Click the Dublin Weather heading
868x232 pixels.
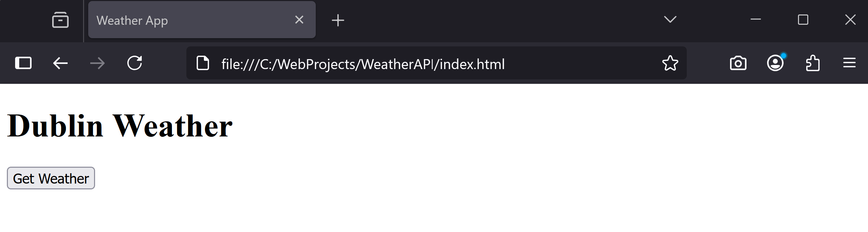pos(120,126)
